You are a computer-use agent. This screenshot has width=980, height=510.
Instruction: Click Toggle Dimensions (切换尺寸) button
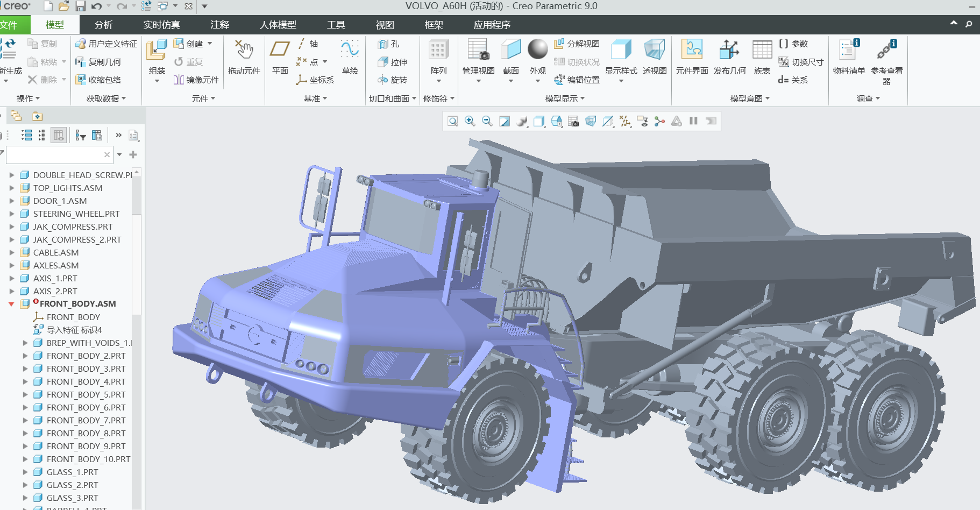(801, 62)
